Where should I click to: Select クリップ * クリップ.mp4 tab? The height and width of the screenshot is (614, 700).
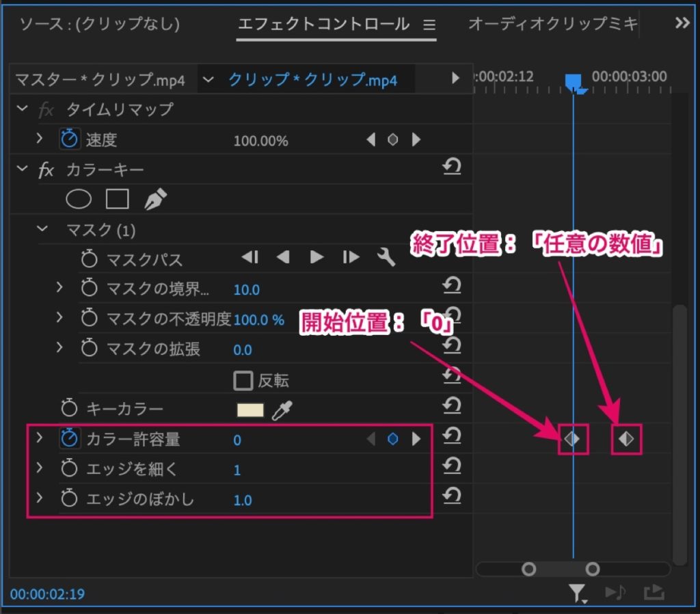pos(312,80)
